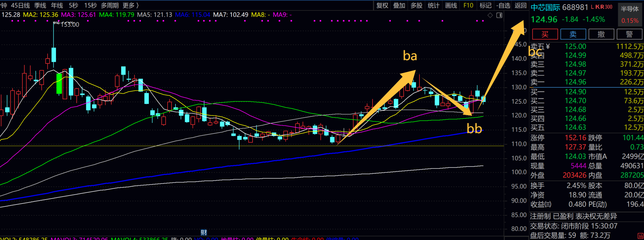The width and height of the screenshot is (644, 240).
Task: Open the 多周期 multi-period view
Action: (110, 6)
